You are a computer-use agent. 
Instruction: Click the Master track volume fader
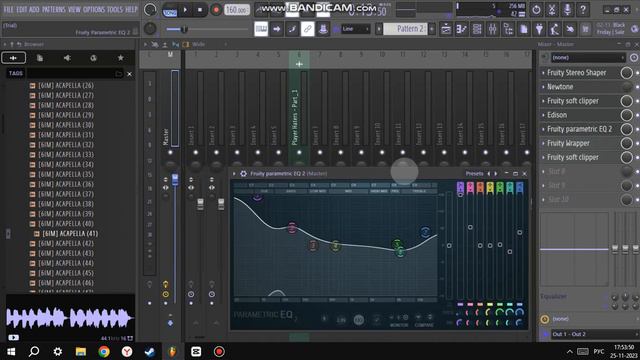pyautogui.click(x=175, y=180)
